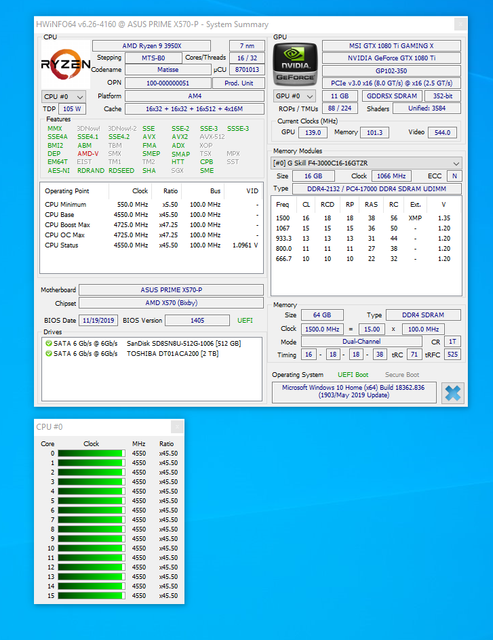Click the 352-bit bus width field
493x640 pixels.
(x=443, y=96)
